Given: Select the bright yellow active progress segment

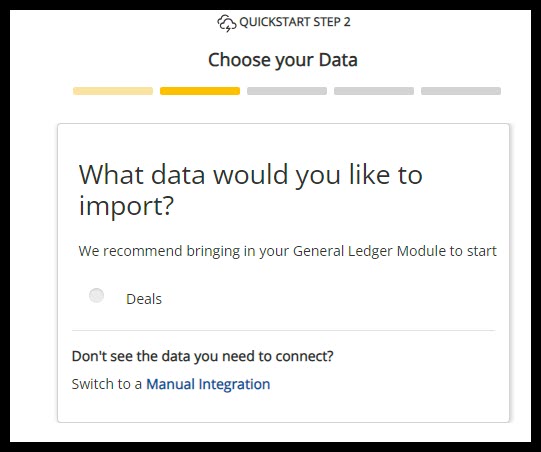Looking at the screenshot, I should pos(200,91).
